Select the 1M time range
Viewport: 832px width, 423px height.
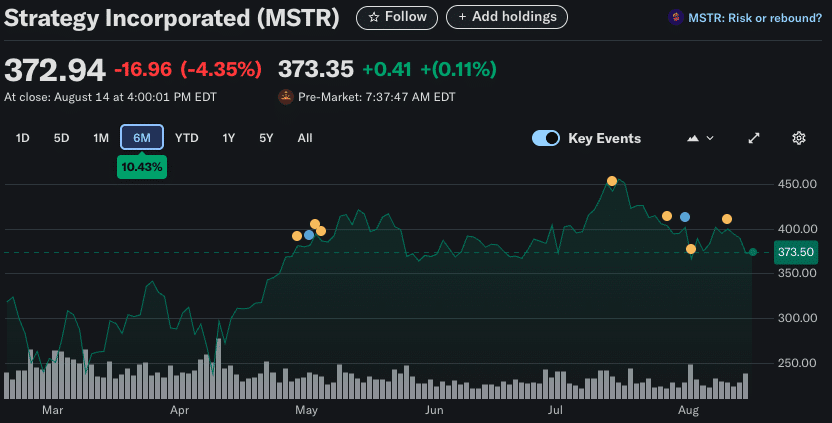pyautogui.click(x=101, y=138)
